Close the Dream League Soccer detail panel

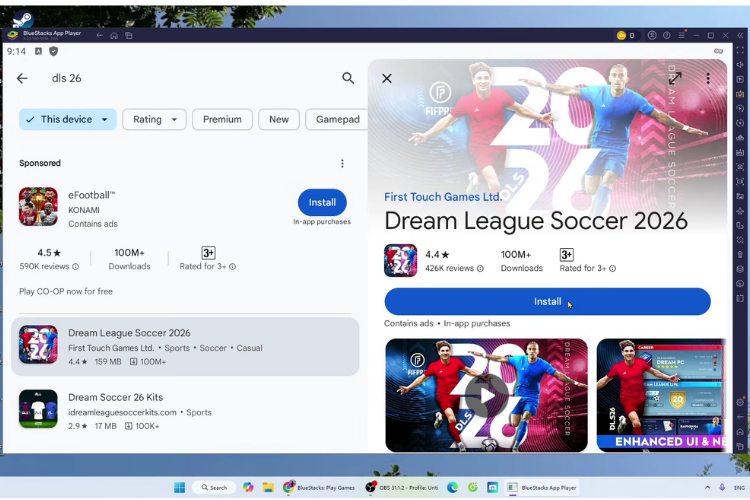click(387, 78)
